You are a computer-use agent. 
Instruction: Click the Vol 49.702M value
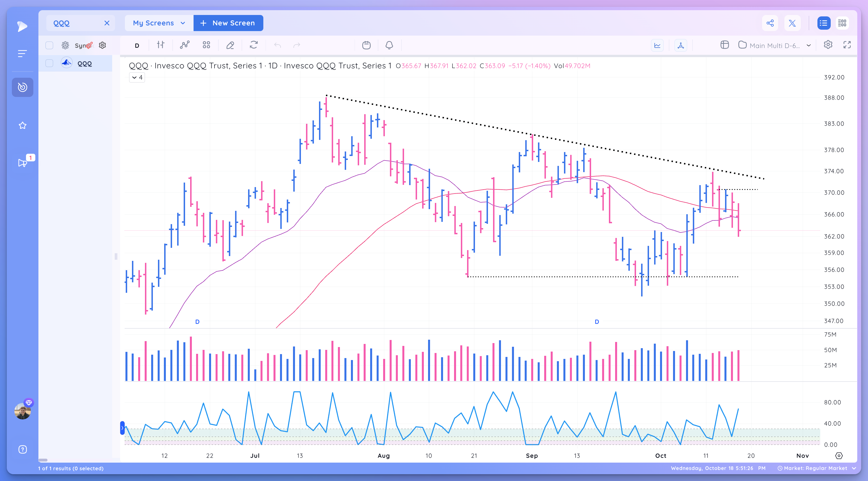tap(572, 66)
